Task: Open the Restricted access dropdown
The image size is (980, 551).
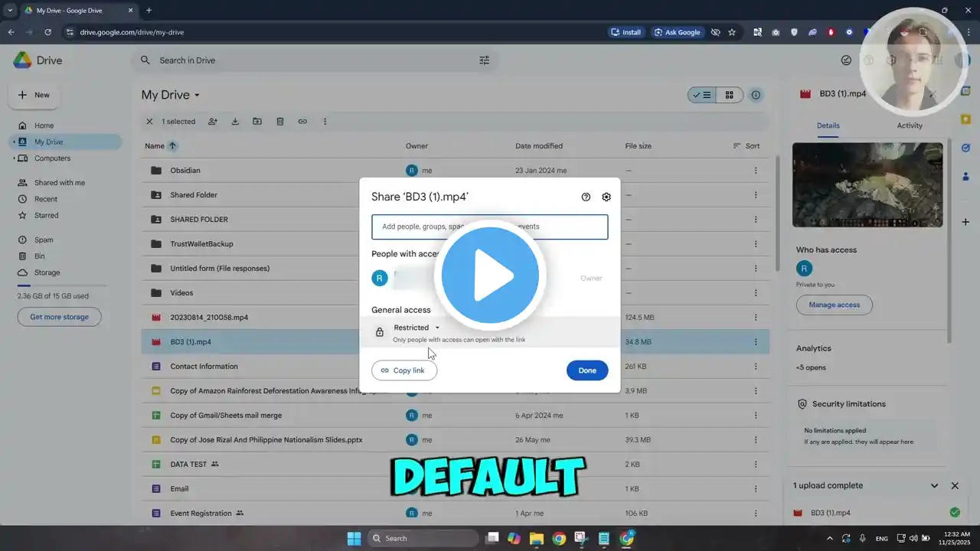Action: [416, 328]
